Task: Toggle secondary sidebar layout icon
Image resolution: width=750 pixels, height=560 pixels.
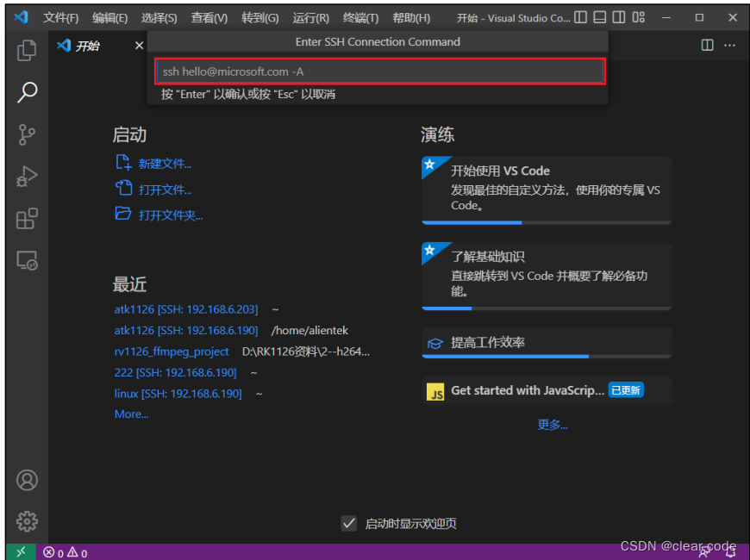Action: pos(618,18)
